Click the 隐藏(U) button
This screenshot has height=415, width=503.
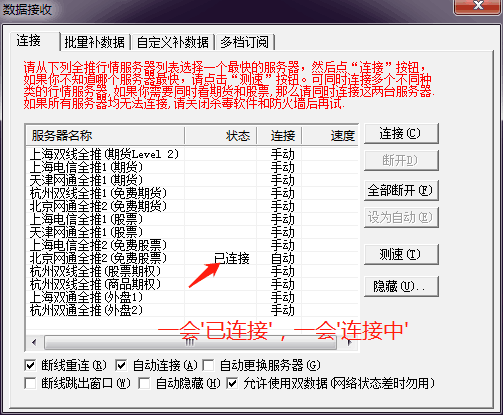point(401,286)
